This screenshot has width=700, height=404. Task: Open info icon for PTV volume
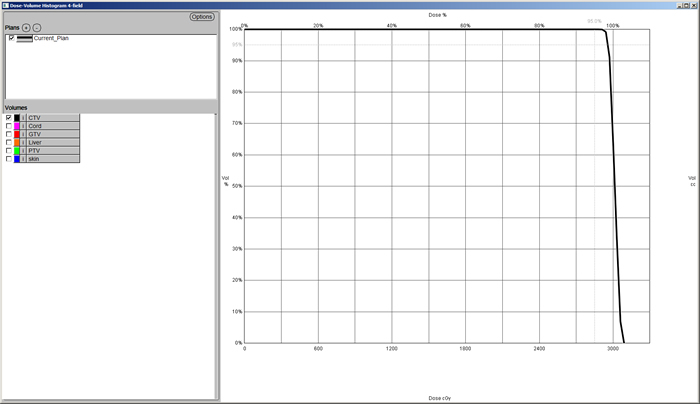point(24,150)
